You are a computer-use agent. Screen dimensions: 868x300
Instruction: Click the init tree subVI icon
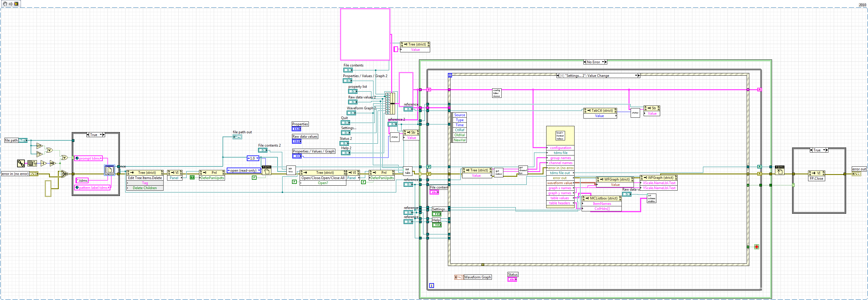click(x=291, y=171)
